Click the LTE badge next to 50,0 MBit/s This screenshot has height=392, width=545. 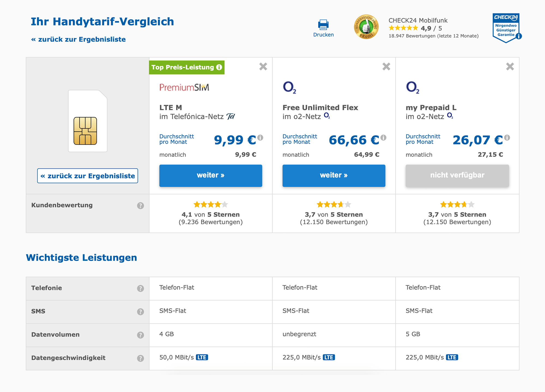coord(202,357)
